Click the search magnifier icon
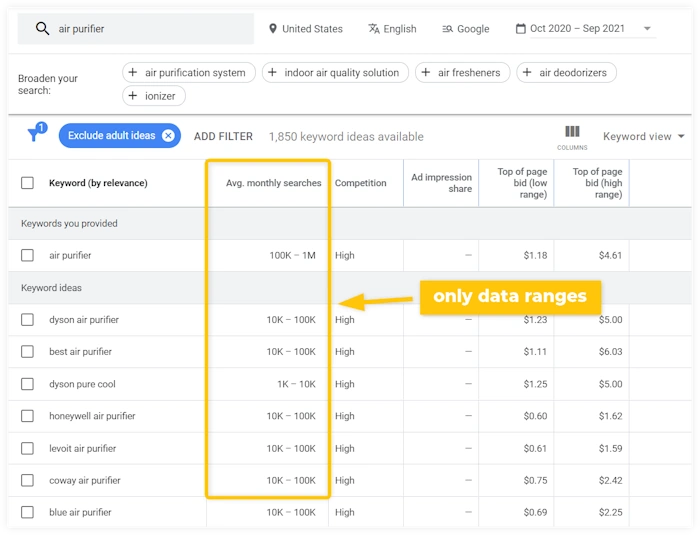Screen dimensions: 700x535 click(42, 29)
